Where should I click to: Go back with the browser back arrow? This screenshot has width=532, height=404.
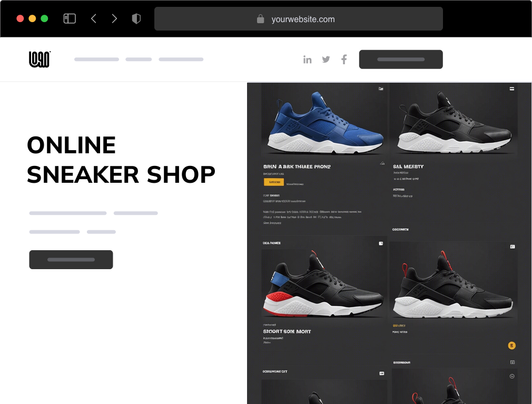(94, 18)
